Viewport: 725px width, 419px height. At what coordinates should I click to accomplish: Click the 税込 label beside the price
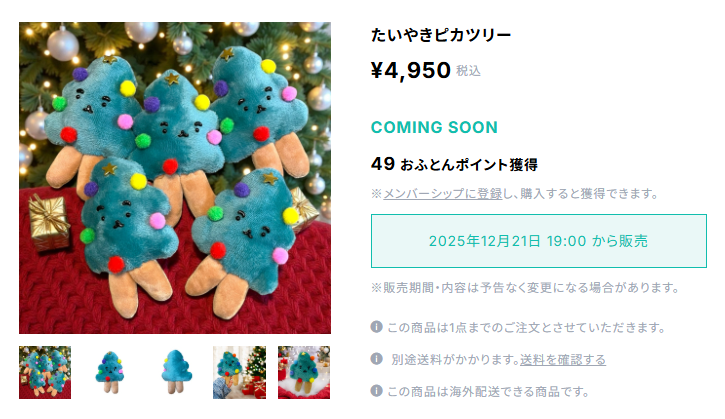click(x=468, y=71)
